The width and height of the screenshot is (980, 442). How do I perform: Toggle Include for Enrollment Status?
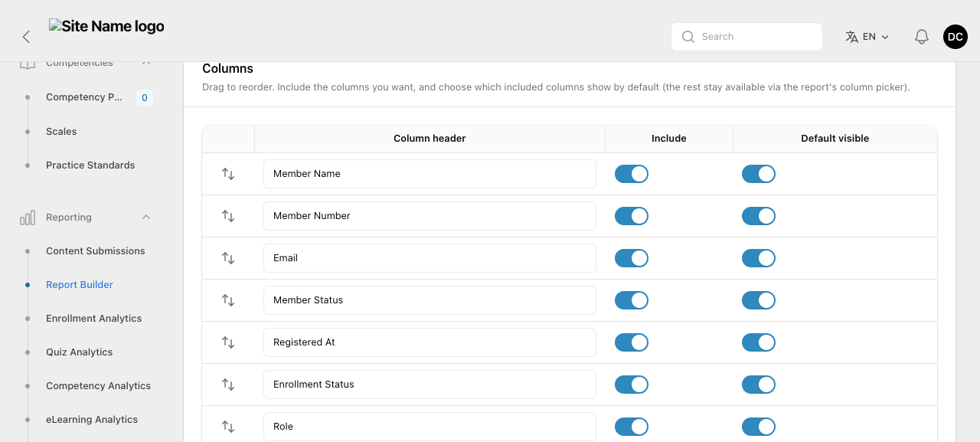632,385
